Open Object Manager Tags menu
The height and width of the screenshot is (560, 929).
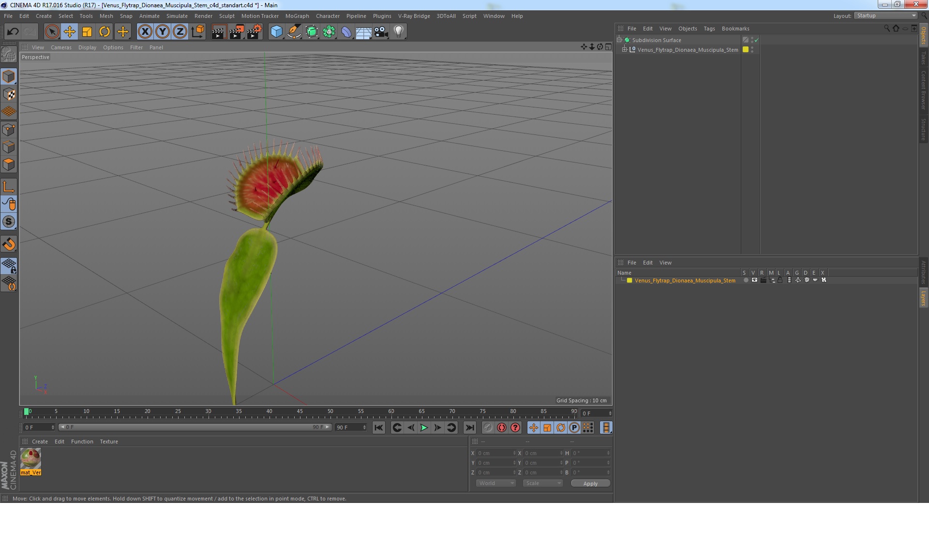coord(709,29)
